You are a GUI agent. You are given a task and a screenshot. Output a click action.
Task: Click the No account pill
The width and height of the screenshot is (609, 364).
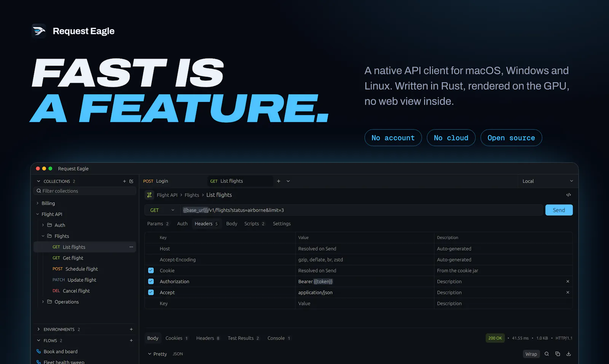click(393, 138)
